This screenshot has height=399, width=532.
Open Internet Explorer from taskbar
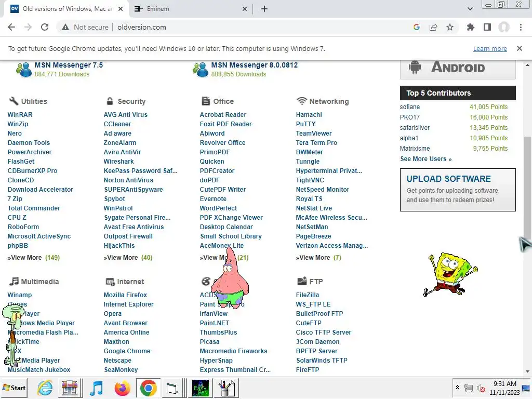[x=45, y=388]
